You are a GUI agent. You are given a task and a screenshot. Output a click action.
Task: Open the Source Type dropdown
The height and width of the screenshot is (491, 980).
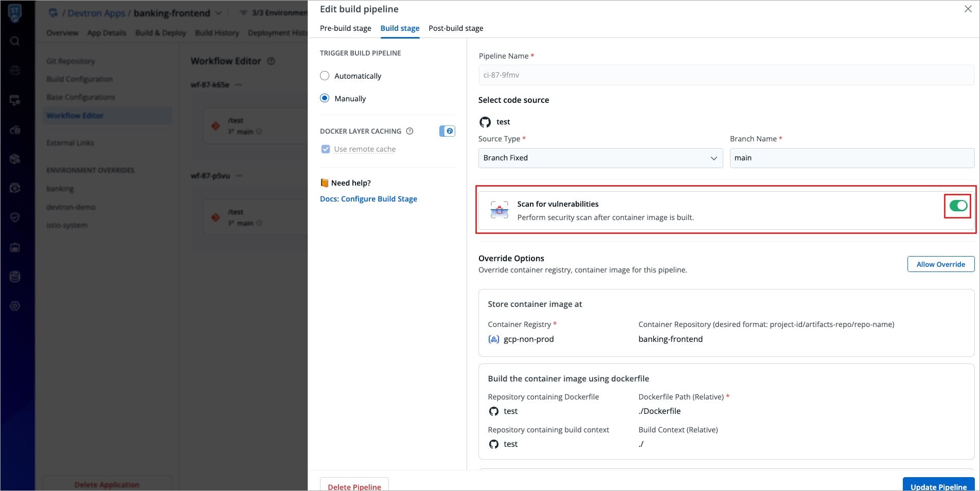point(600,158)
